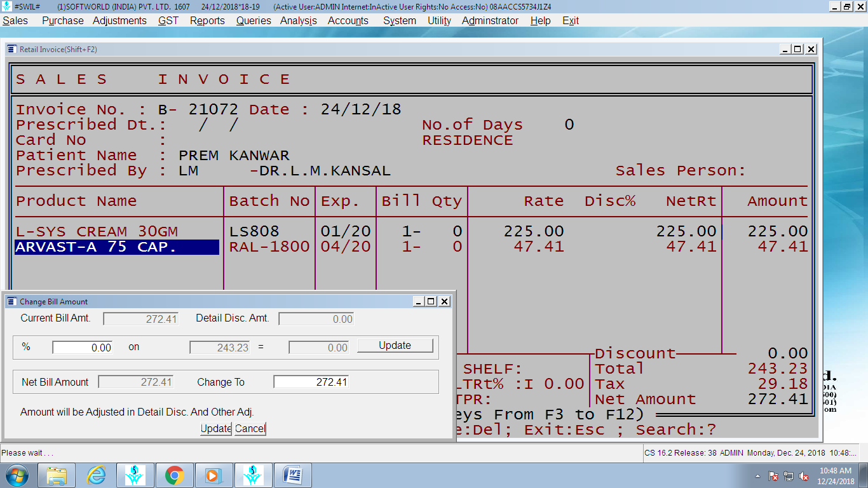The width and height of the screenshot is (868, 488).
Task: Open the GST menu
Action: 168,20
